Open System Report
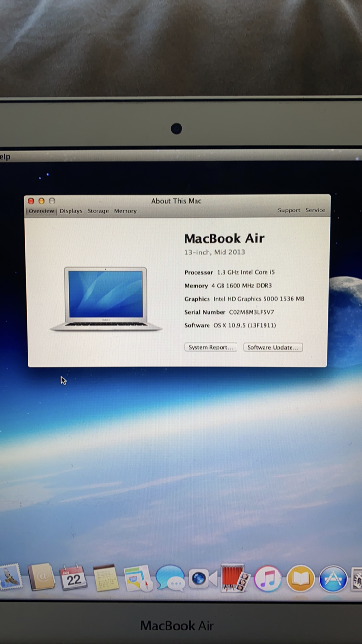This screenshot has height=644, width=362. [x=211, y=347]
